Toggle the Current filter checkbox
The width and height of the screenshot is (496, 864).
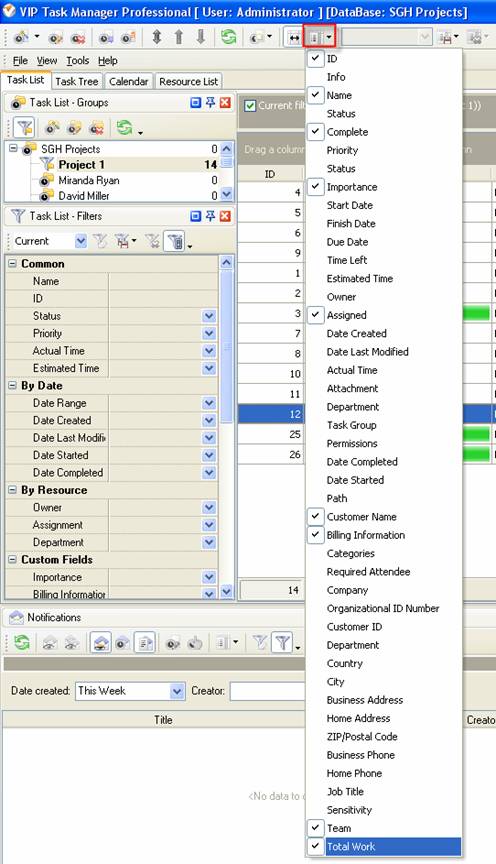(250, 105)
